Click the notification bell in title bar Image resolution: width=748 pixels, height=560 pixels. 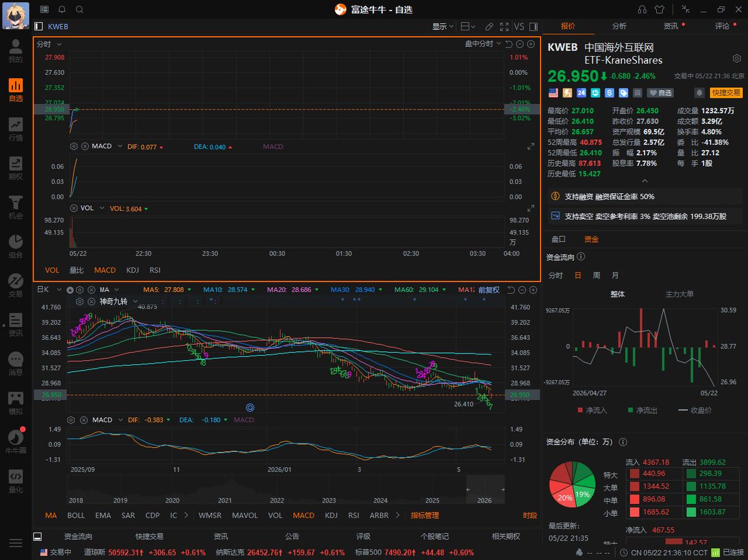62,9
